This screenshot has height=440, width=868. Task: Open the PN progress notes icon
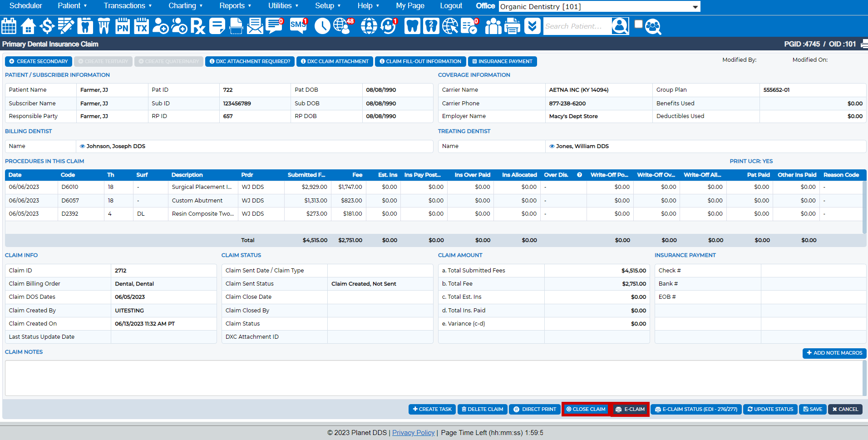pyautogui.click(x=123, y=26)
